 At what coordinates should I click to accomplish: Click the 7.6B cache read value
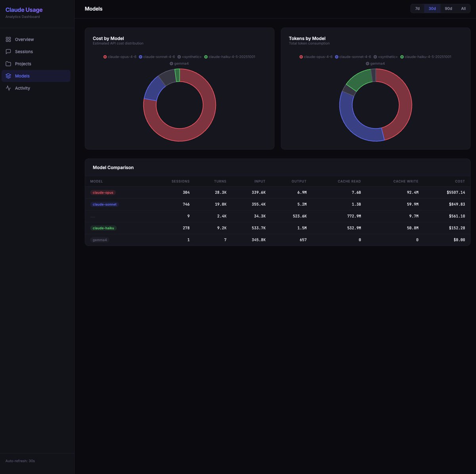(356, 193)
